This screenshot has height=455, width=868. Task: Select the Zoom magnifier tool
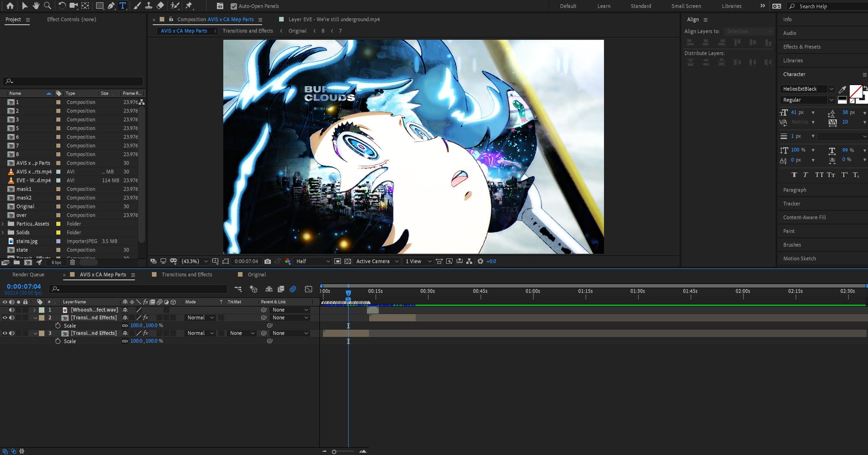coord(47,6)
